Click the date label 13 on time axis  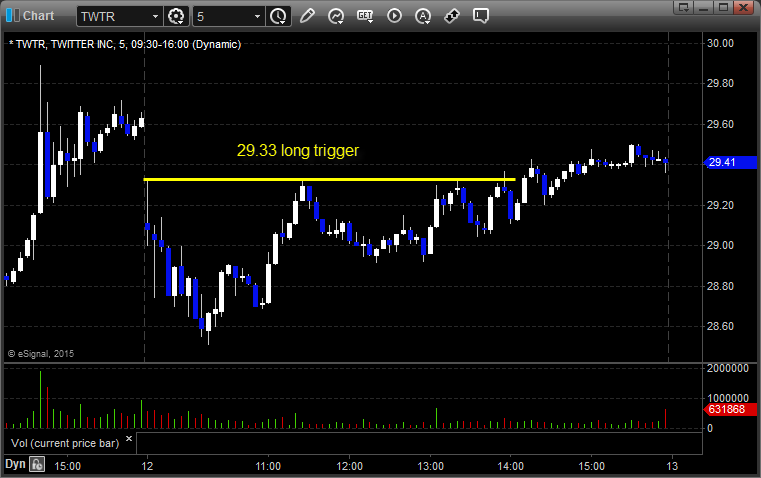click(672, 466)
